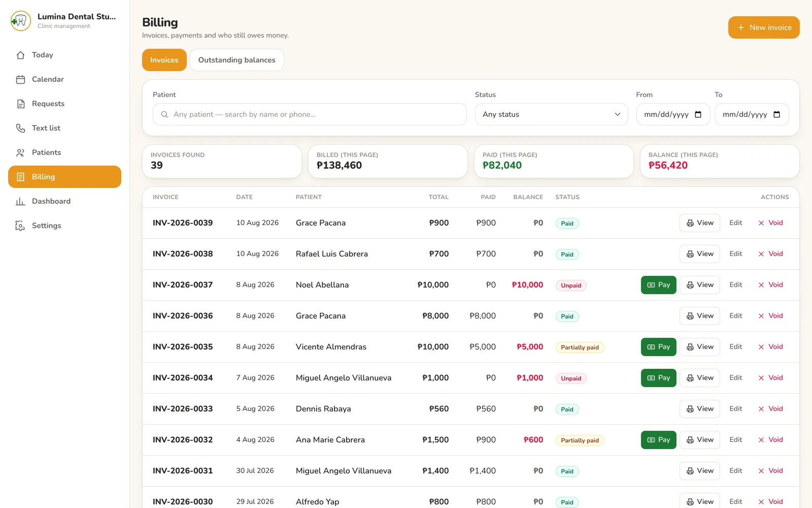Viewport: 812px width, 508px height.
Task: Click the Lumina Dental tooth logo
Action: (x=21, y=21)
